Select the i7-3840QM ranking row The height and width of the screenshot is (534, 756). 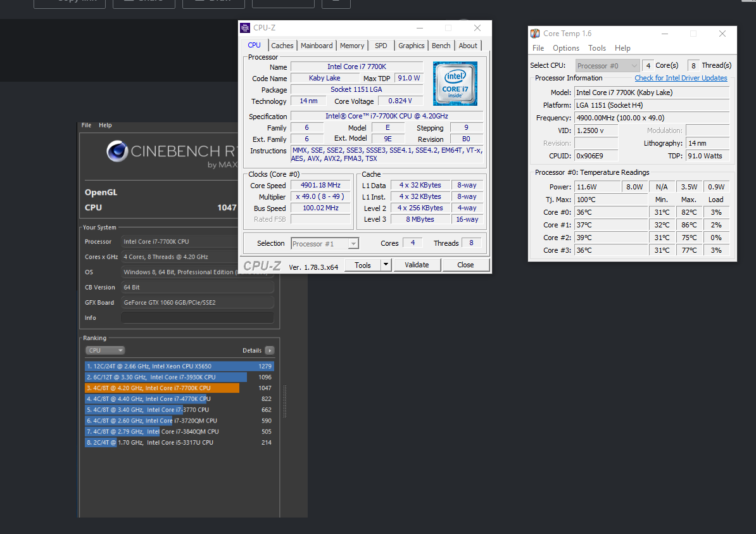(179, 432)
